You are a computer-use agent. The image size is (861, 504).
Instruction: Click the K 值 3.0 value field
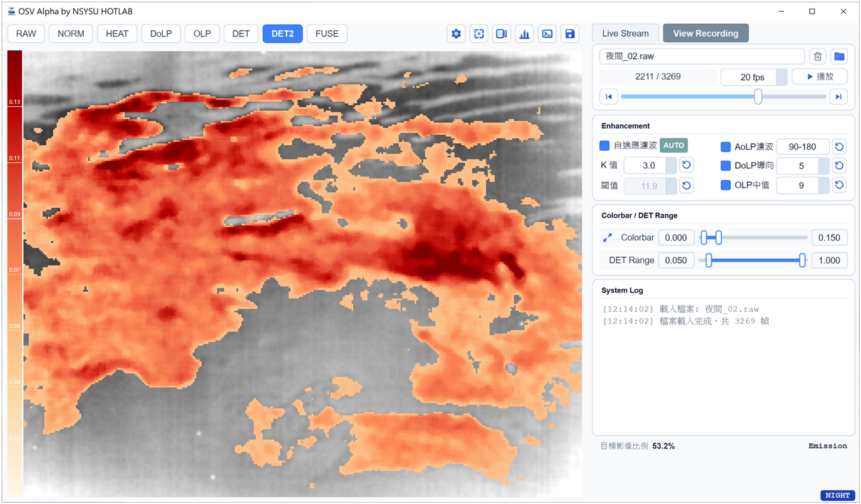point(645,166)
